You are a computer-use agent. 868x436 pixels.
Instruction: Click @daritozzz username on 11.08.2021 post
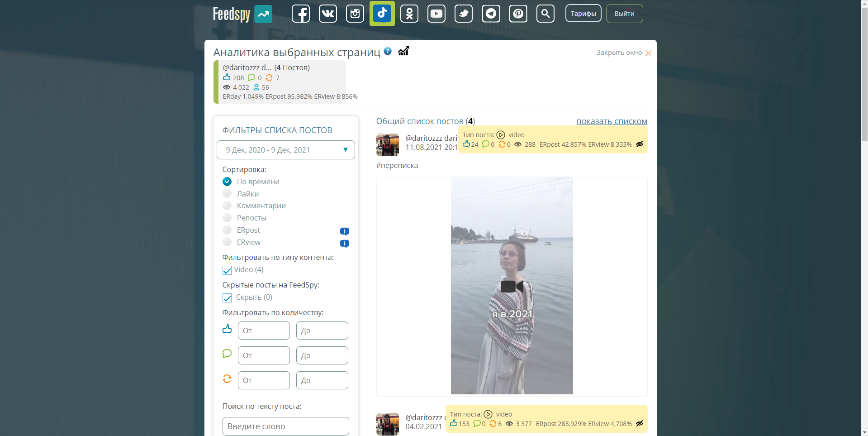click(432, 138)
